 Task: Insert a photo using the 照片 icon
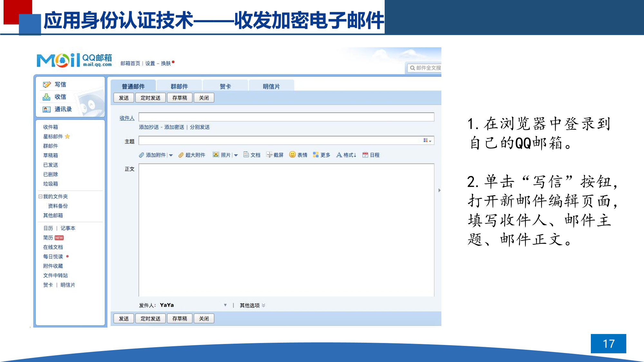tap(216, 155)
